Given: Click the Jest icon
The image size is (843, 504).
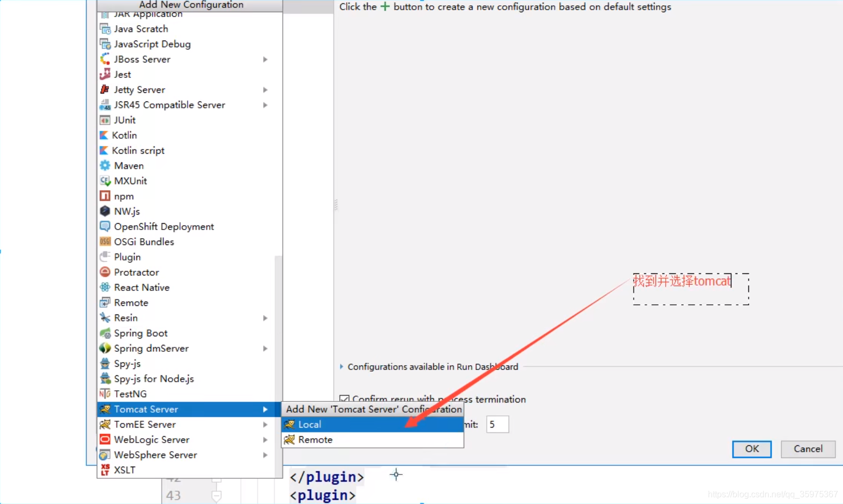Looking at the screenshot, I should [105, 74].
